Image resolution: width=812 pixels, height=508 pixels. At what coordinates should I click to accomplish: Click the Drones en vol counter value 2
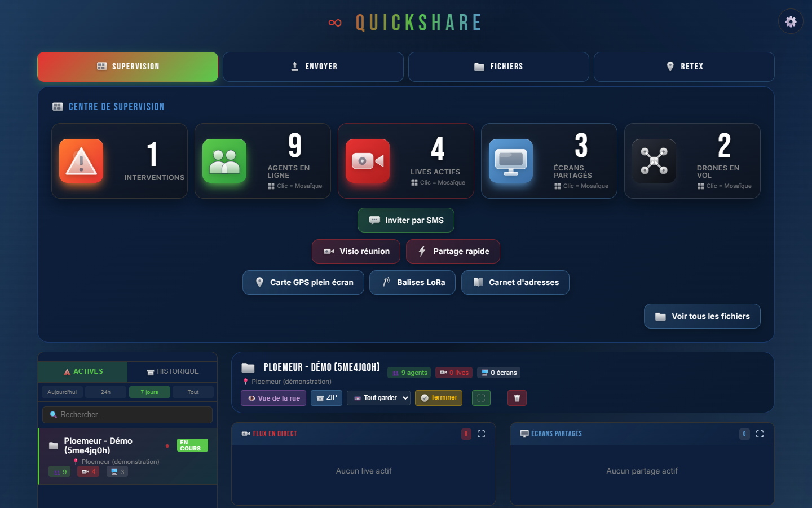(x=725, y=145)
